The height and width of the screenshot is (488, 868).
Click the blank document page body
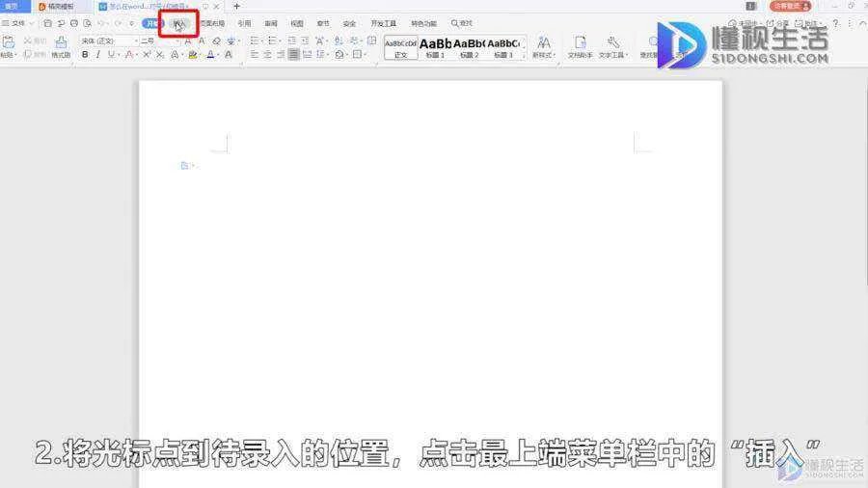tap(430, 284)
